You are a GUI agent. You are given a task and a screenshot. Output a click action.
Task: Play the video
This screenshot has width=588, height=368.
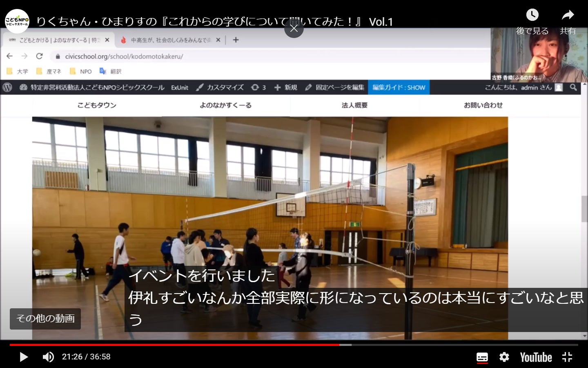24,357
